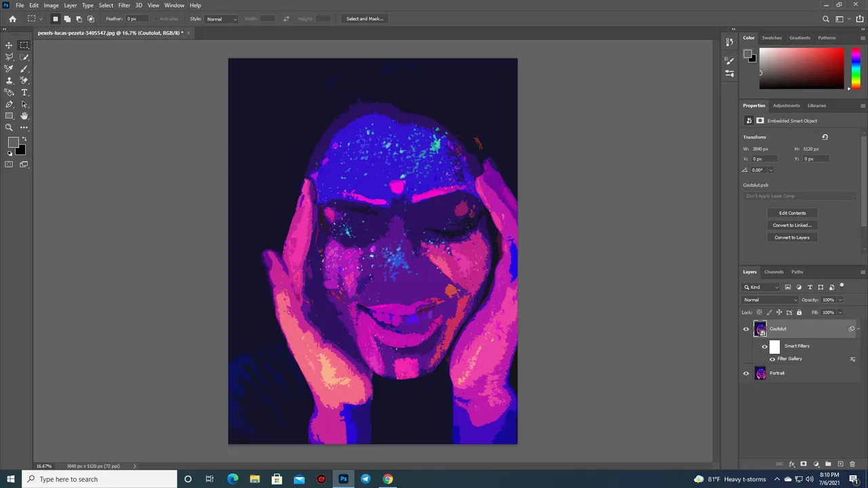The width and height of the screenshot is (868, 488).
Task: Select the Rectangular Marquee tool
Action: pos(24,45)
